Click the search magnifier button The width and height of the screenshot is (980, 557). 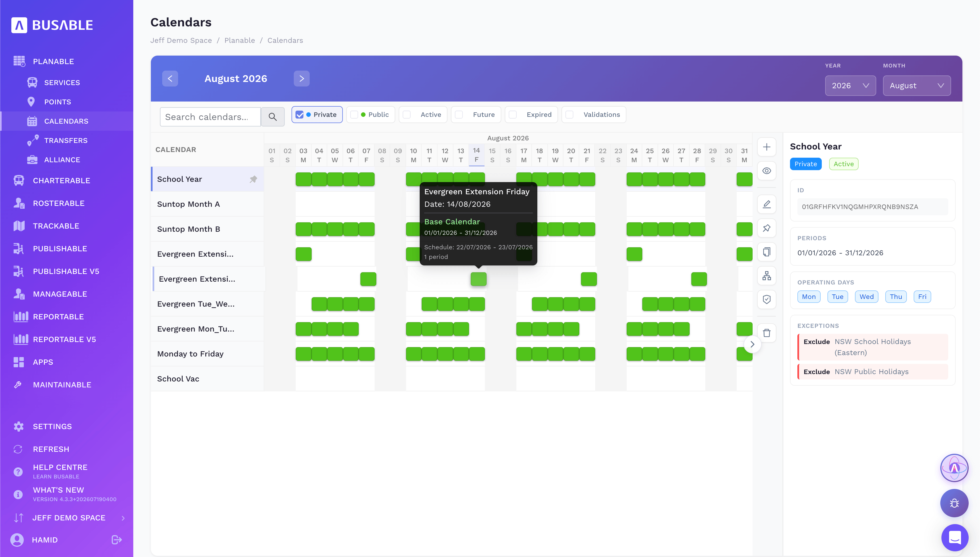tap(272, 117)
